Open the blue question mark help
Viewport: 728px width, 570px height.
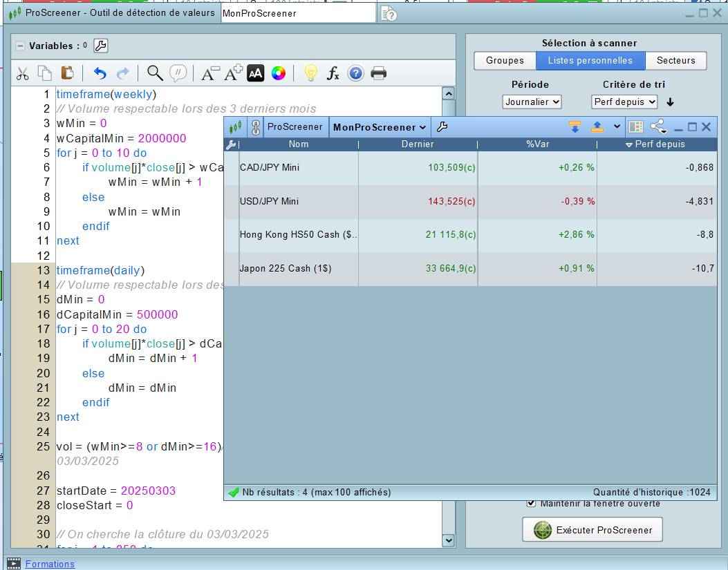[x=355, y=73]
